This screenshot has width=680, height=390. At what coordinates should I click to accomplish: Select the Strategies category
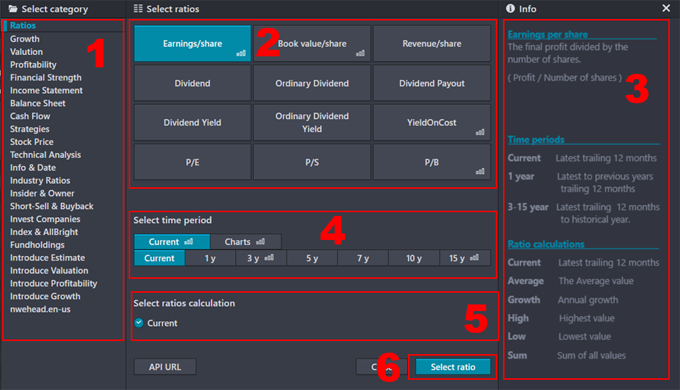pos(29,129)
